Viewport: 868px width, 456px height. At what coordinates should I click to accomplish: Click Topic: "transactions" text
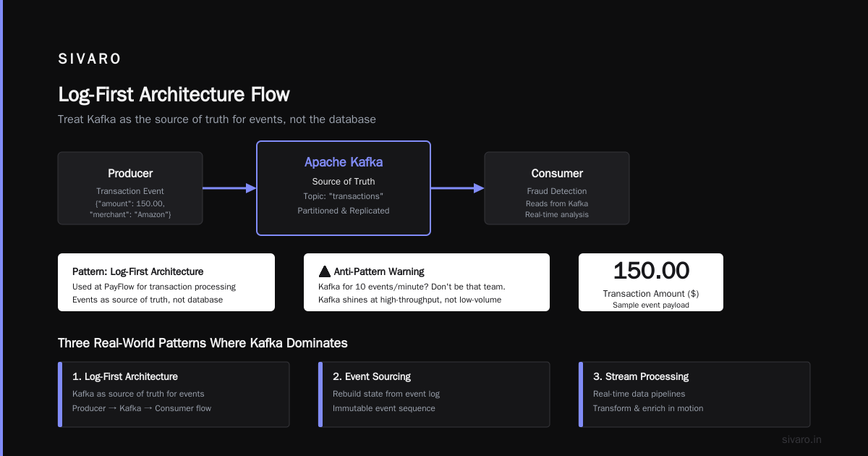click(344, 196)
